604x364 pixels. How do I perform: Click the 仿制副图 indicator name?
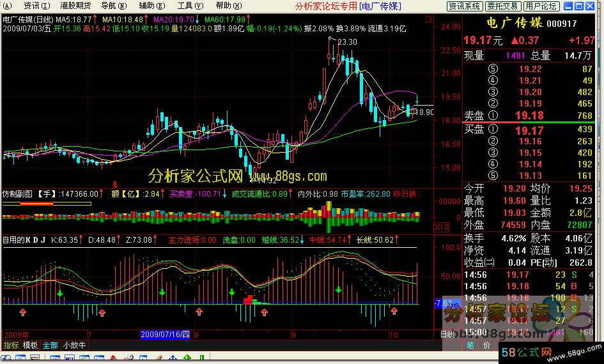pos(18,194)
